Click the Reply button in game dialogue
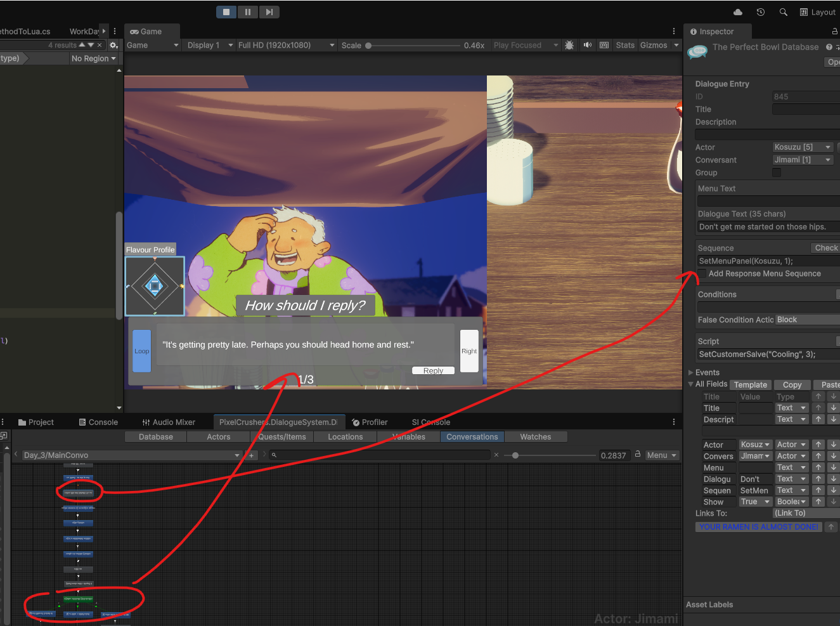 pyautogui.click(x=434, y=370)
